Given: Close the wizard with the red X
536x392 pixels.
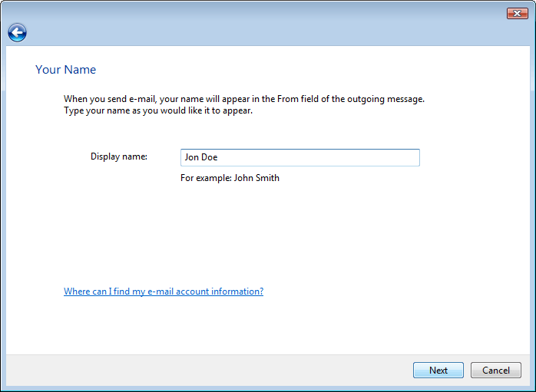Looking at the screenshot, I should click(x=517, y=13).
